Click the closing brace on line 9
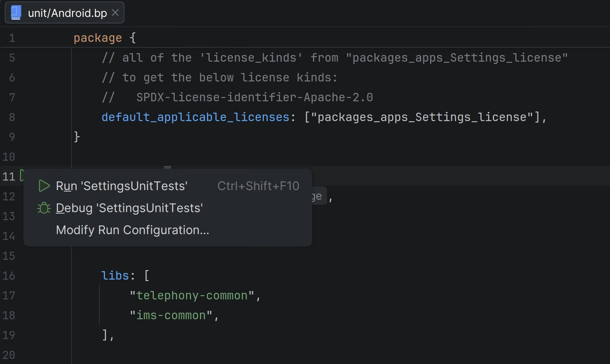Screen dimensions: 610x364 (x=77, y=137)
